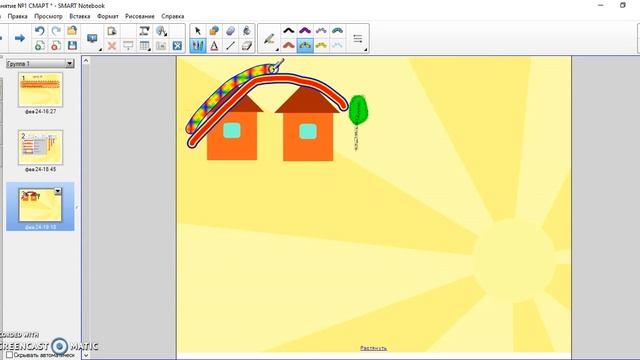
Task: Open the Вставка menu
Action: (80, 16)
